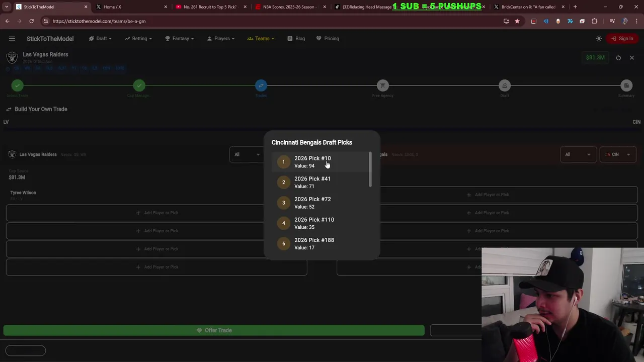The width and height of the screenshot is (644, 362).
Task: Open a new browser tab
Action: pos(575,7)
